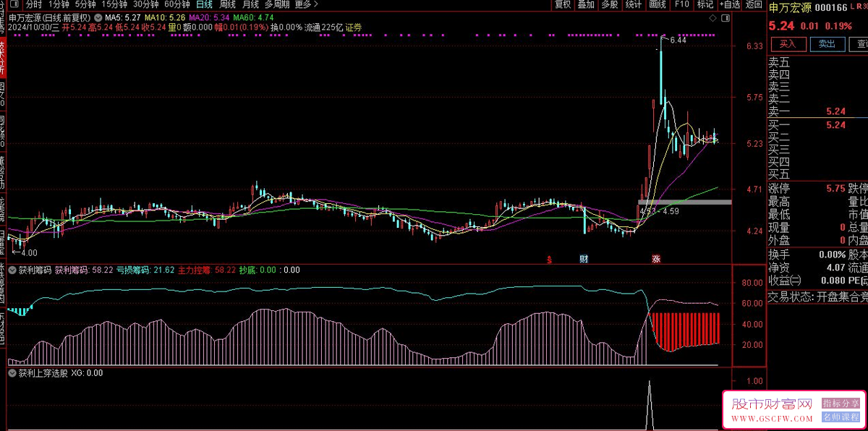Open the 获利筹码 indicator dropdown arrow
Viewport: 868px width, 431px height.
tap(12, 270)
